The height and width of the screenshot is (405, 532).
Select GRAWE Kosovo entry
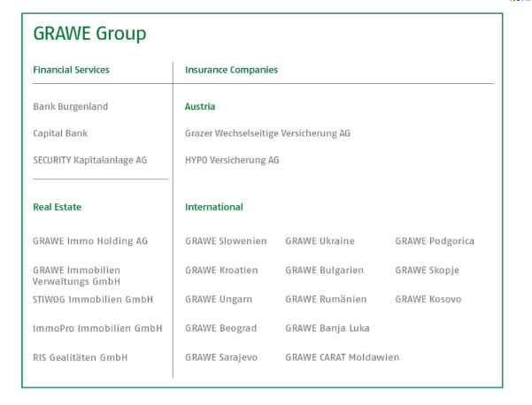point(428,299)
